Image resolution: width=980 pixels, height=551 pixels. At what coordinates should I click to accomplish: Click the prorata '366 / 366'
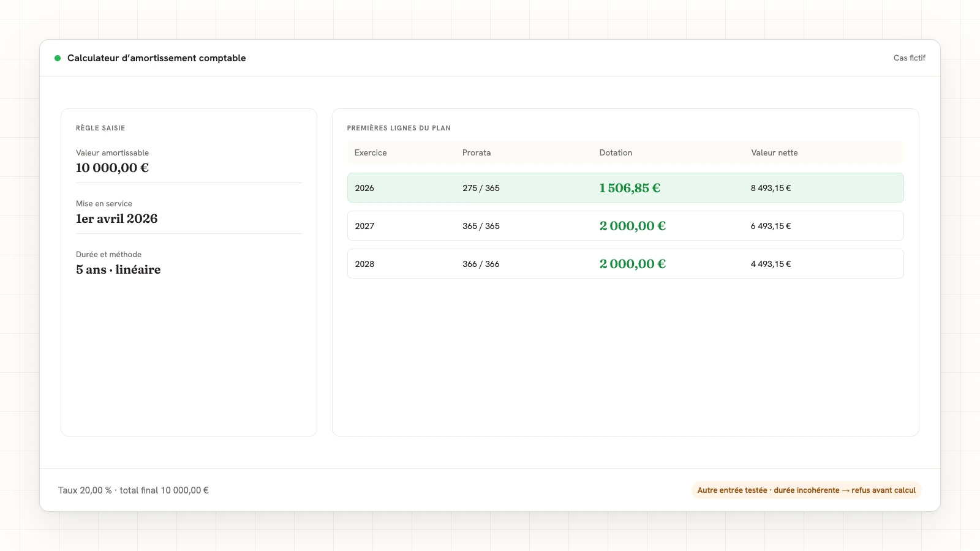[x=481, y=264]
